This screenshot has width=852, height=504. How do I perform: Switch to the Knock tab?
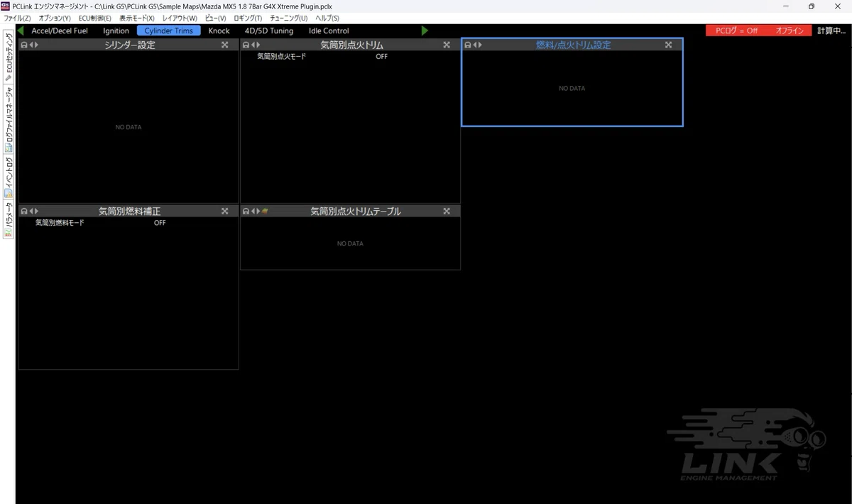(219, 31)
